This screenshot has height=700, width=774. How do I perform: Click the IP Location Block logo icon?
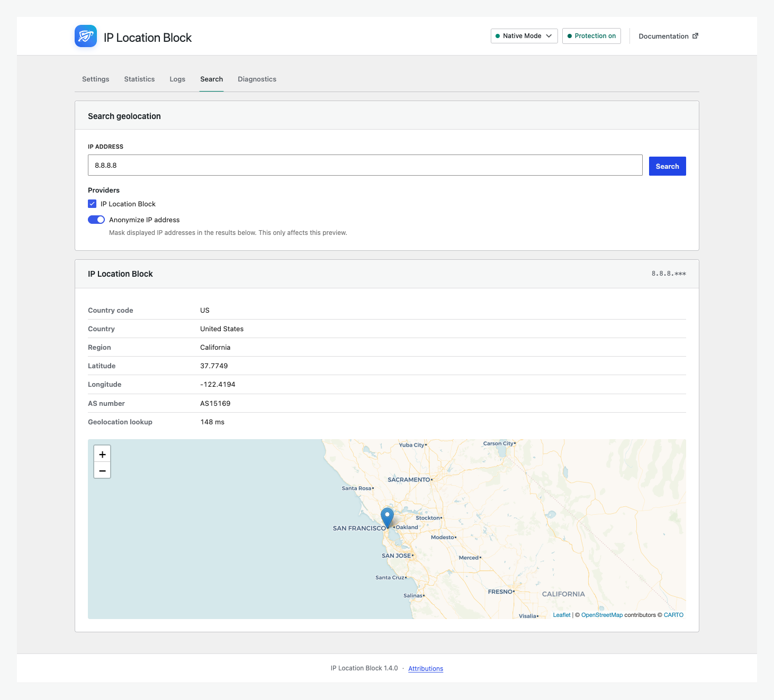86,36
